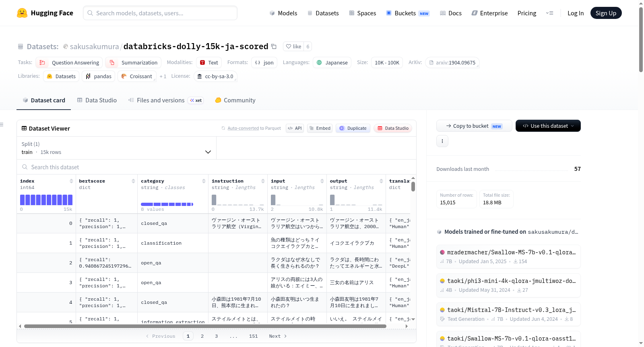The width and height of the screenshot is (644, 347).
Task: Sort by the output column
Action: 381,181
